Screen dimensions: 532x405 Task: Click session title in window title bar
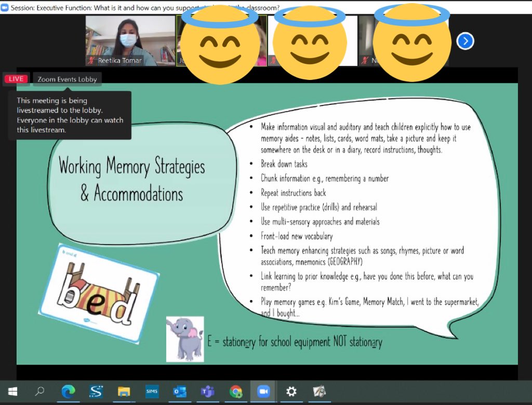(x=145, y=7)
